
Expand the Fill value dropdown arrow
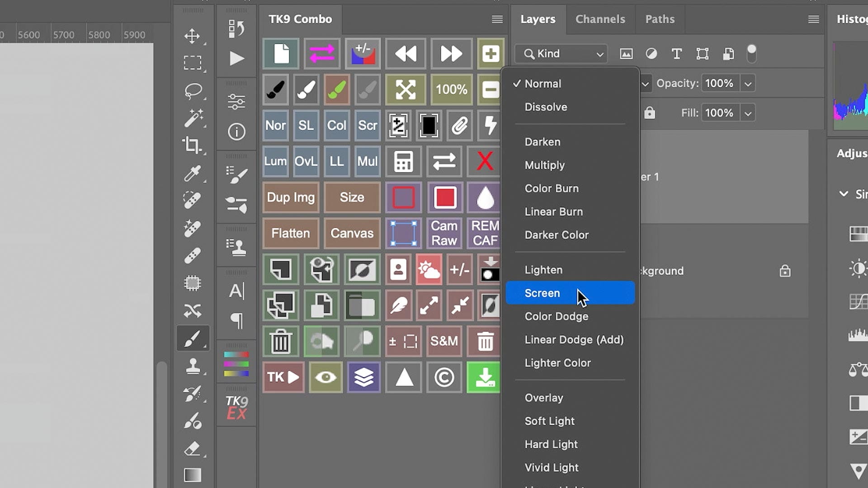[x=748, y=113]
